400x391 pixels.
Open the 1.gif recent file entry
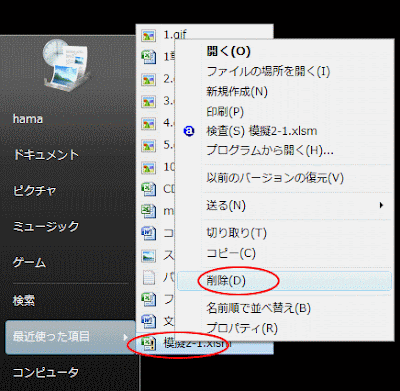click(x=175, y=35)
